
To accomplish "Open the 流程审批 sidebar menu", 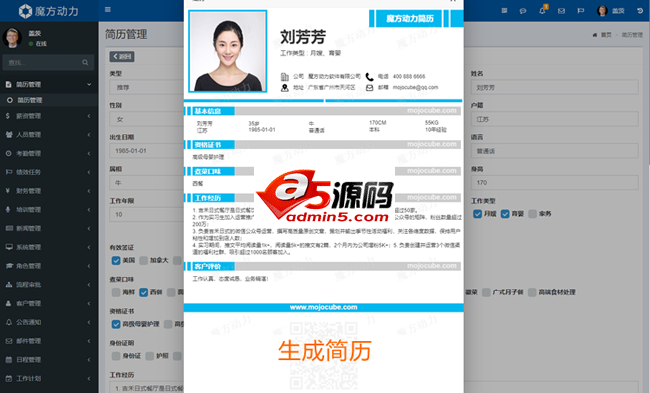I will 49,284.
